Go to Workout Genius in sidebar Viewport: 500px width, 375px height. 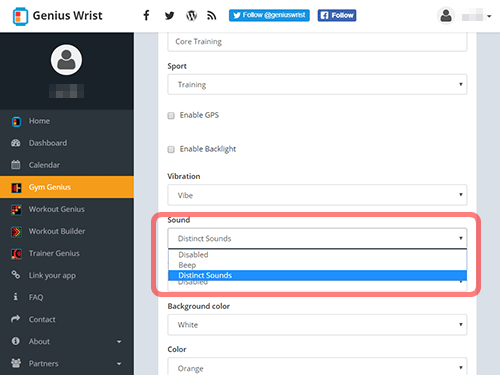click(67, 209)
